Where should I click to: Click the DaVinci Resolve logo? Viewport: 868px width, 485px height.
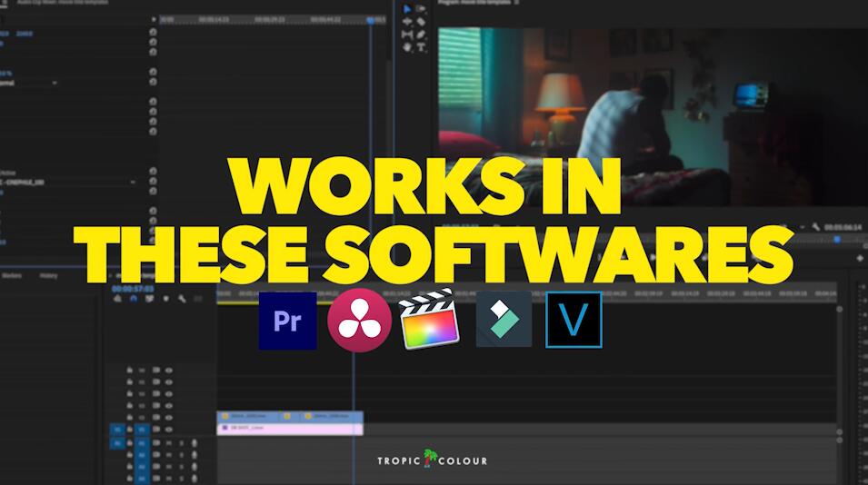click(358, 321)
